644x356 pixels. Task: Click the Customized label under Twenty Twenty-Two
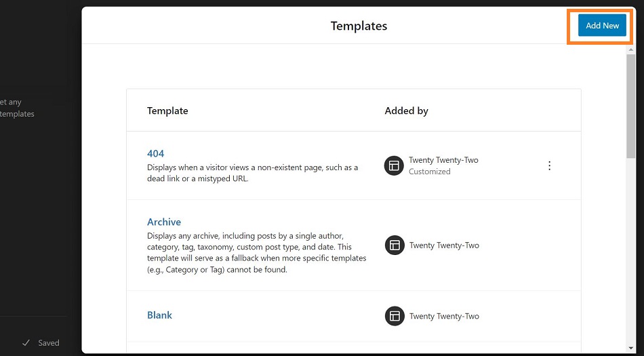point(430,172)
